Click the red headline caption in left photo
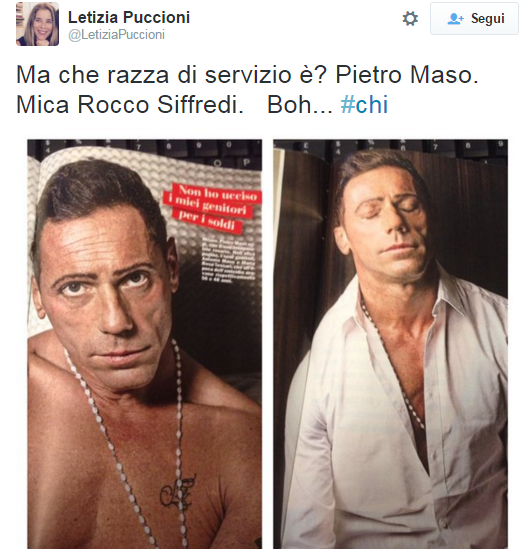 [212, 207]
